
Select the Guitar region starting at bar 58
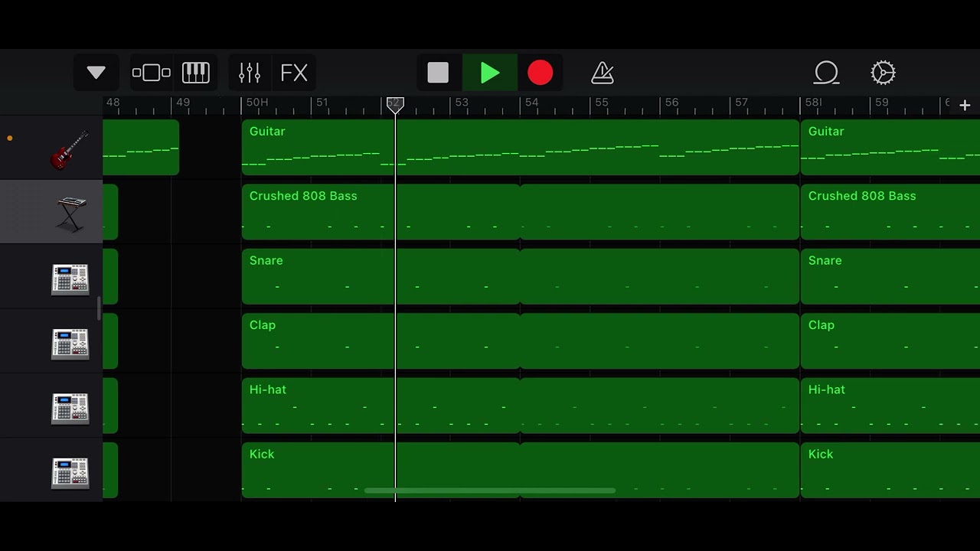coord(890,148)
